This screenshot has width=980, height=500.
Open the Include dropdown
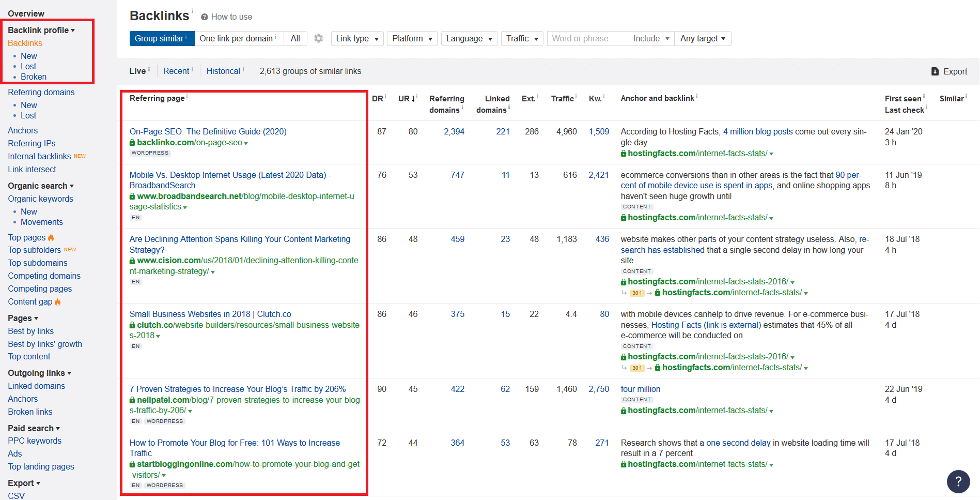[651, 38]
